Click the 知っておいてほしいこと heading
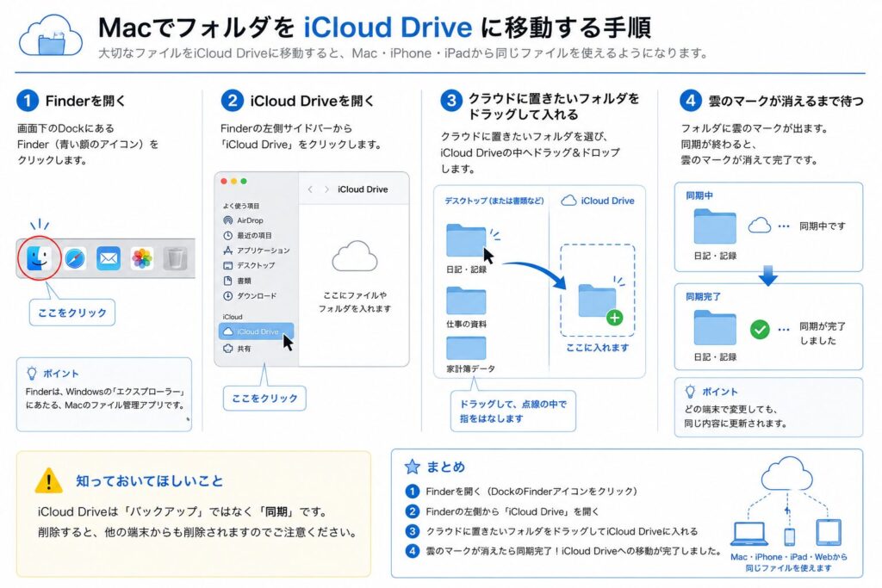The height and width of the screenshot is (588, 882). click(150, 480)
